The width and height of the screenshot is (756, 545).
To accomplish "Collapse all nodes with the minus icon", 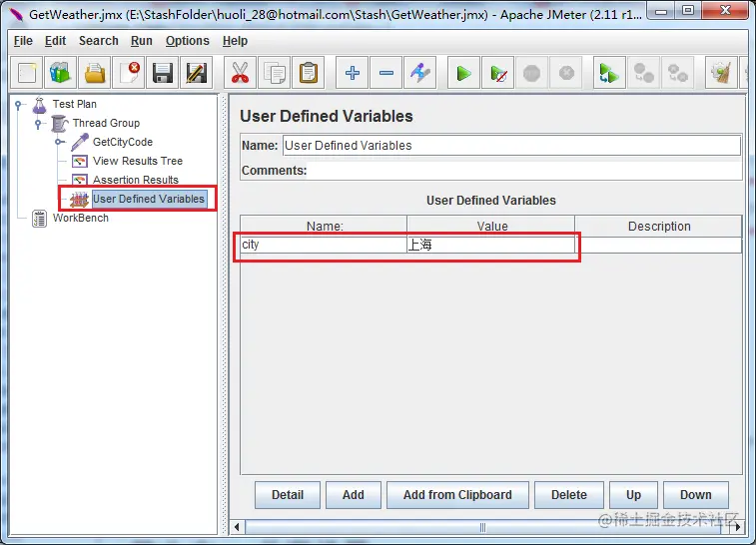I will (x=386, y=73).
